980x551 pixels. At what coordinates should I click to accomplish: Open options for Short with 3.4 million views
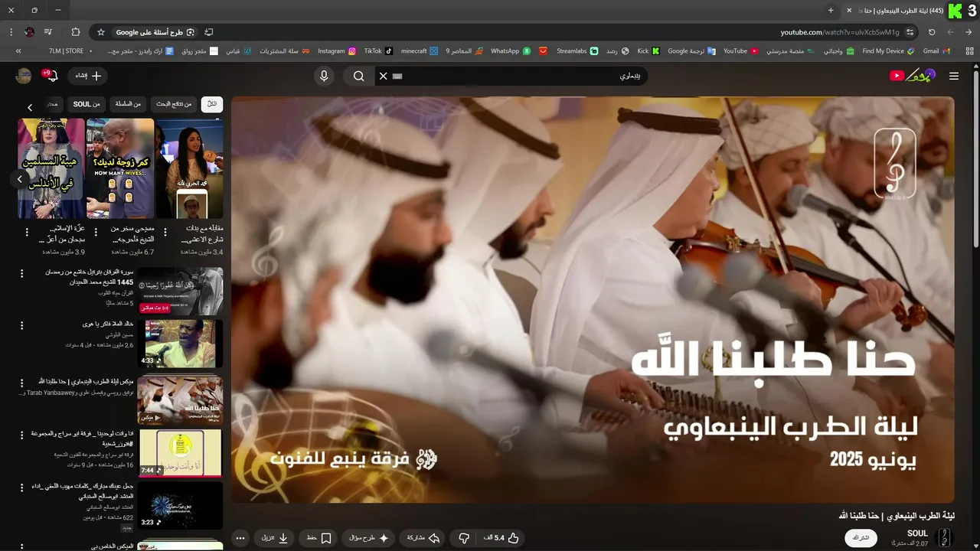pyautogui.click(x=165, y=232)
